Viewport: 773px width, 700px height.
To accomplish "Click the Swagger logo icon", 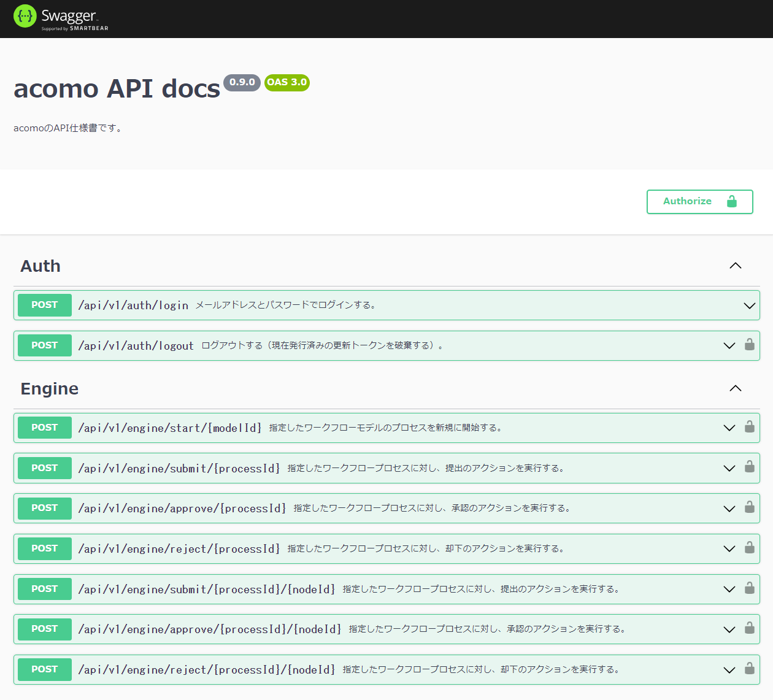I will pos(25,17).
